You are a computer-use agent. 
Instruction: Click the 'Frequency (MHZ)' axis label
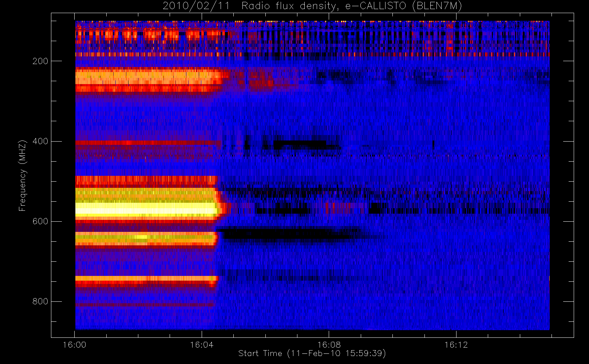pos(23,175)
